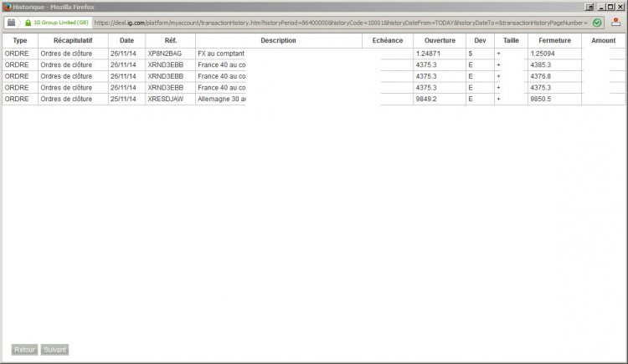The height and width of the screenshot is (364, 628).
Task: Click closing value 9850.5
Action: [x=541, y=99]
